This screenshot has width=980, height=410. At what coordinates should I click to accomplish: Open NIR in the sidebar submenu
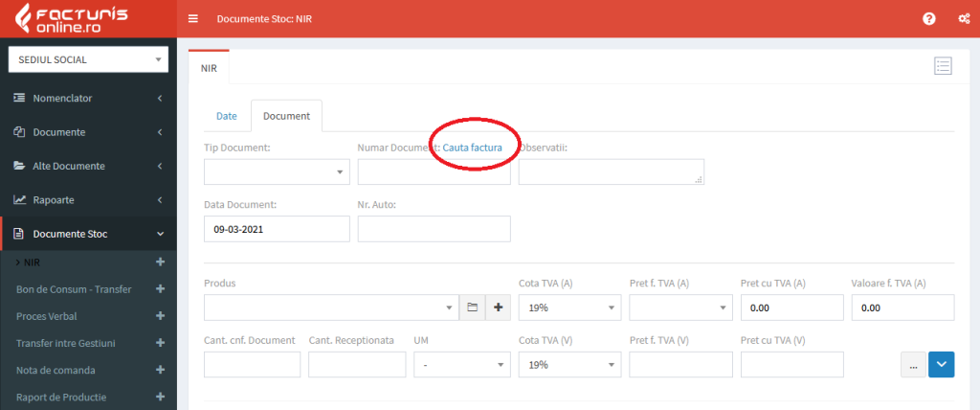32,262
